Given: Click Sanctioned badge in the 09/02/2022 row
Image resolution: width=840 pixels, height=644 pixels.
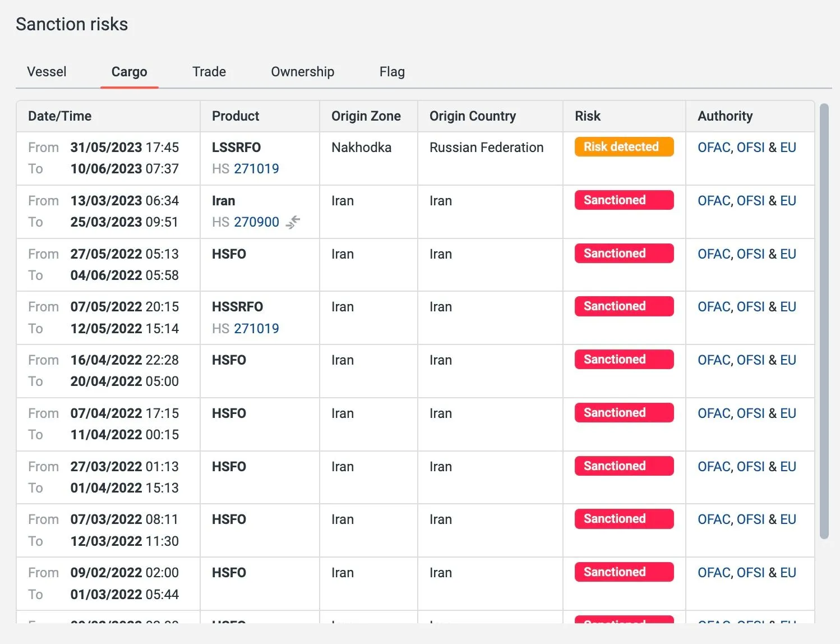Looking at the screenshot, I should click(624, 572).
